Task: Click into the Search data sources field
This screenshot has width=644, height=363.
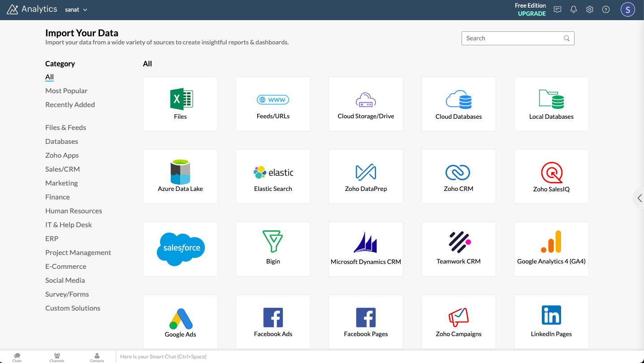Action: [x=513, y=39]
